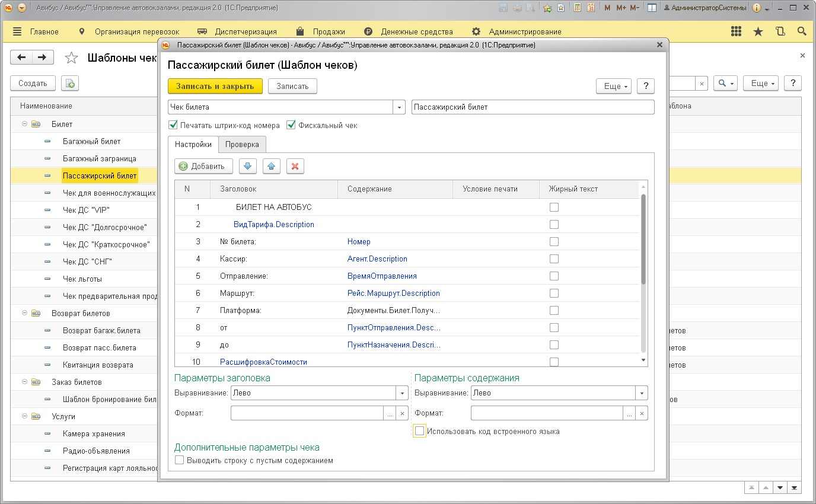Click the back navigation arrow
Screen dimensions: 816x504
click(22, 58)
